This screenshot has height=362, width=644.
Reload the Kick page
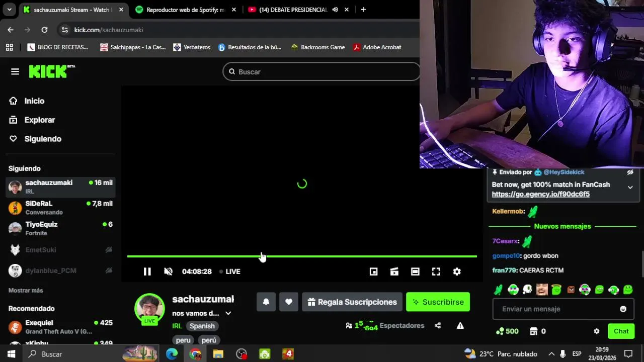(x=44, y=30)
